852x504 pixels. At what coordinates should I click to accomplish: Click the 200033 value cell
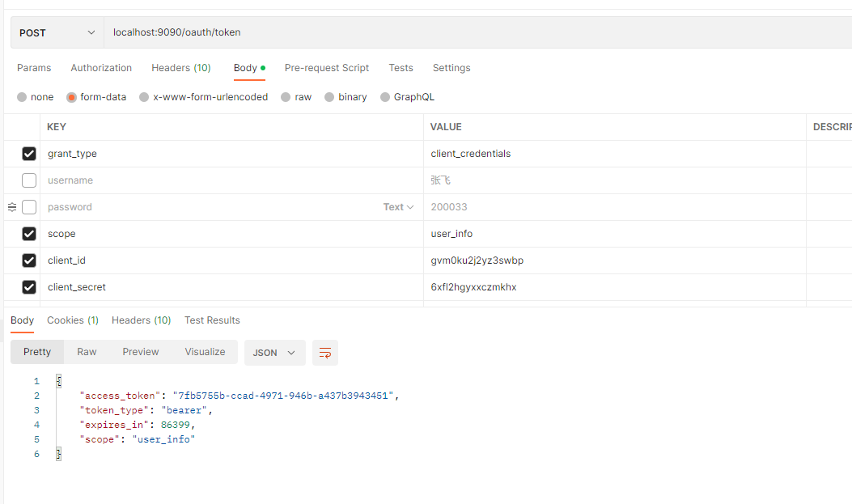point(615,207)
